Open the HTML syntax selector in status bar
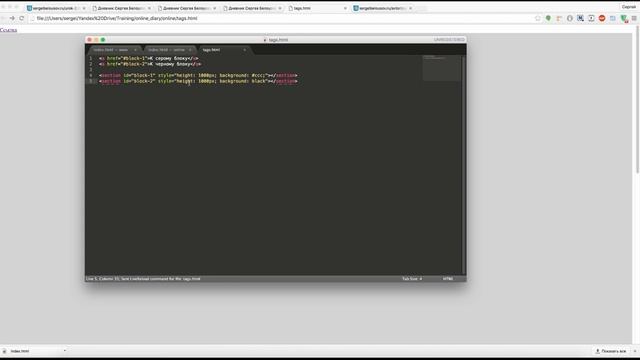This screenshot has width=640, height=360. tap(448, 279)
